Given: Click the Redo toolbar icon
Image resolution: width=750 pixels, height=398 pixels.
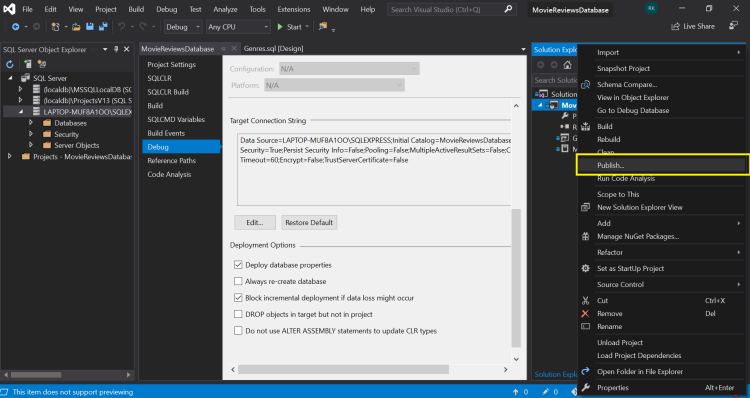Looking at the screenshot, I should pyautogui.click(x=143, y=27).
